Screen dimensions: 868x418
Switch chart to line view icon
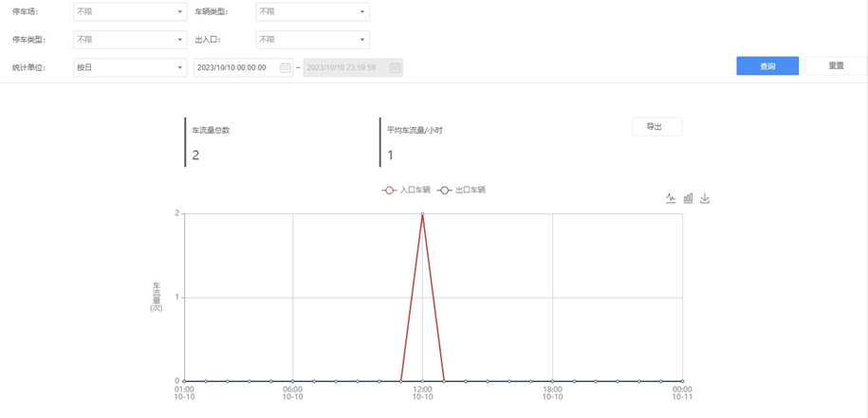671,198
